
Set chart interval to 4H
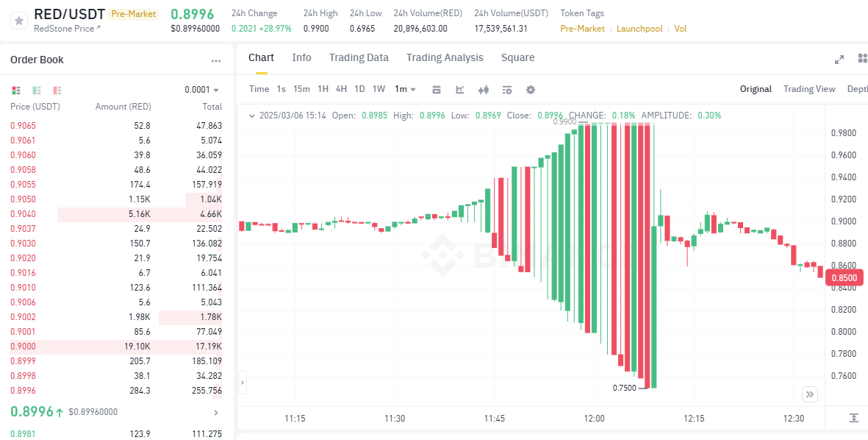(342, 89)
